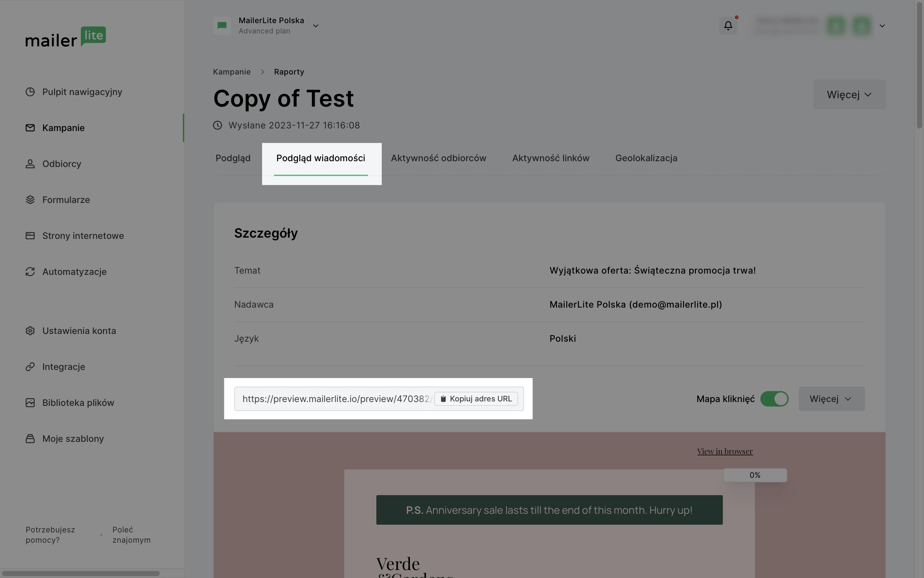Click the subject text Wyjątkowa oferta
This screenshot has width=924, height=578.
click(x=653, y=270)
